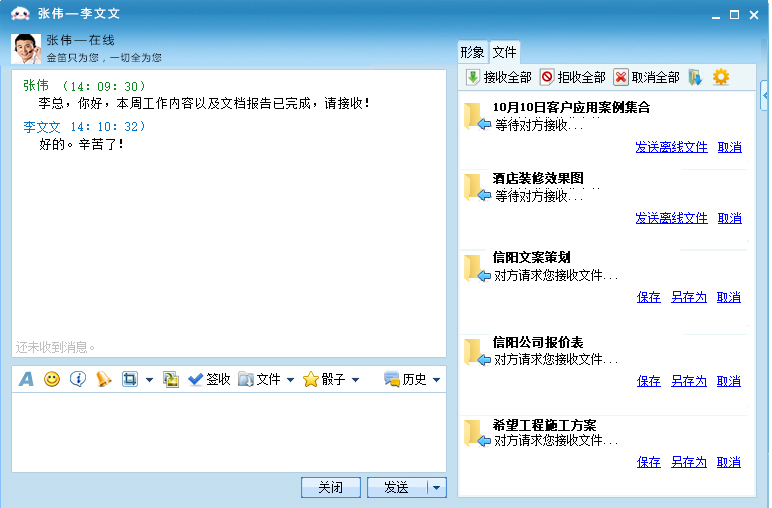The image size is (772, 508).
Task: Click 拒收全部 to reject all files
Action: click(x=573, y=77)
